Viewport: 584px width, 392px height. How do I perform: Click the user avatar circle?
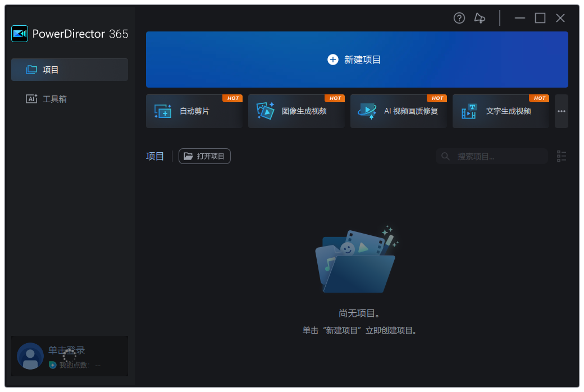30,356
